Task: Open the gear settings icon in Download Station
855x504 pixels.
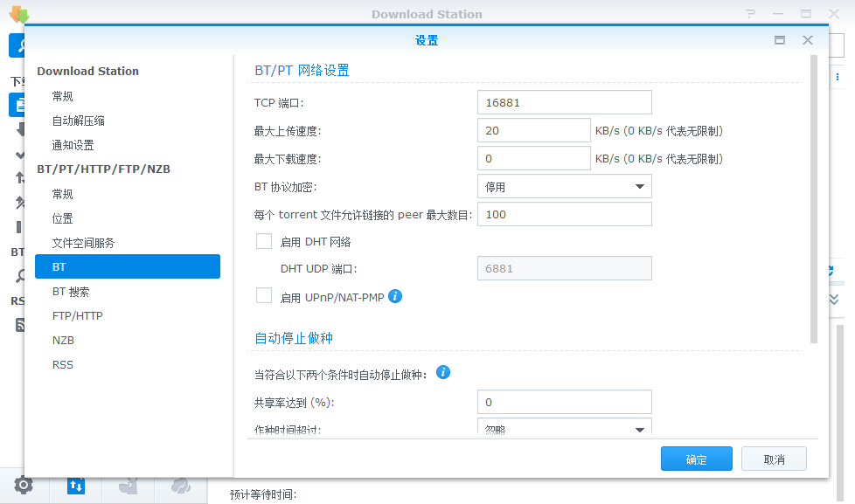Action: (24, 485)
